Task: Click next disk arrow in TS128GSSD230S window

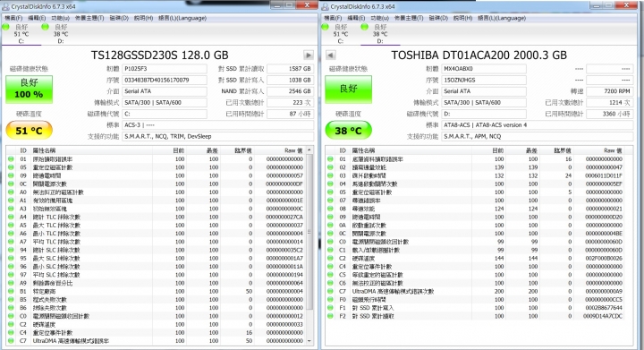Action: (x=308, y=55)
